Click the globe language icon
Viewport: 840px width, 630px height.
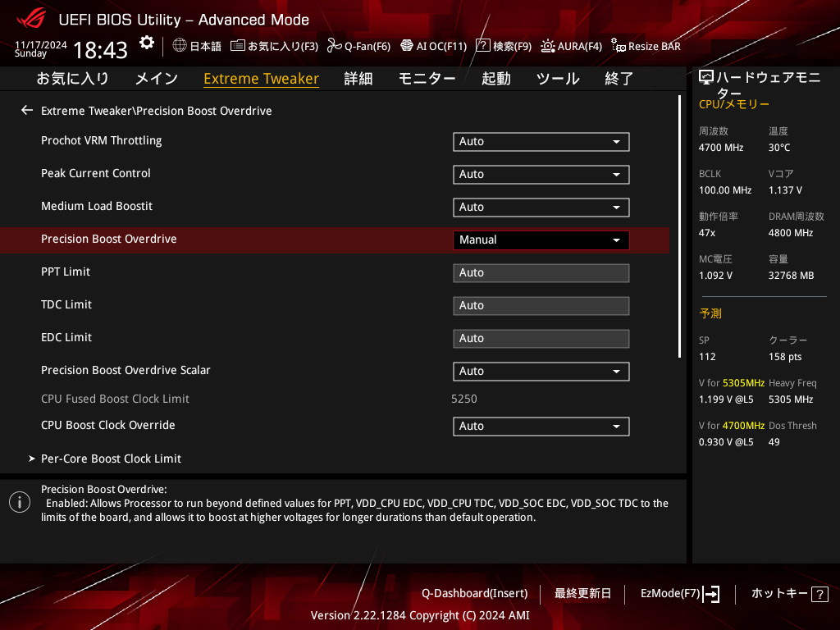(x=180, y=46)
